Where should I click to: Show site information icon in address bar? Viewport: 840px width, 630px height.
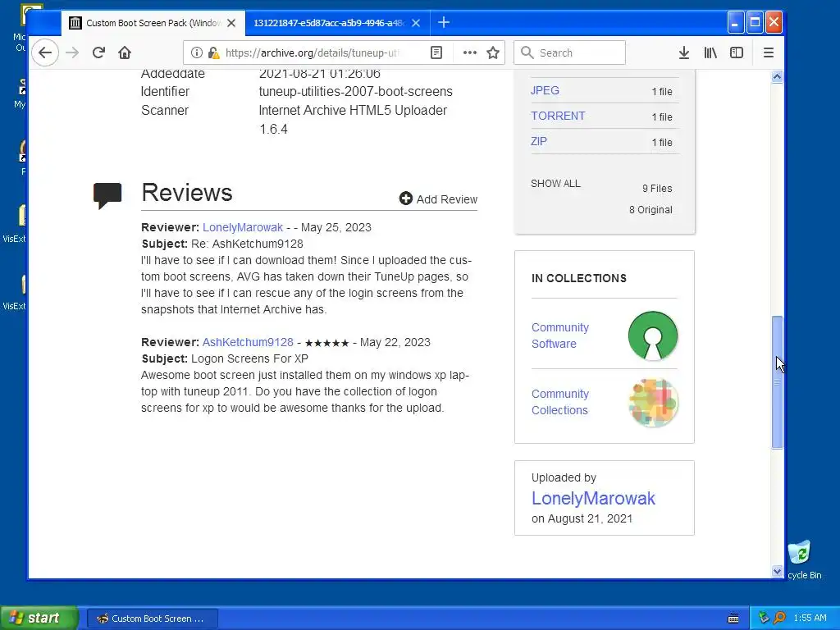pyautogui.click(x=197, y=52)
